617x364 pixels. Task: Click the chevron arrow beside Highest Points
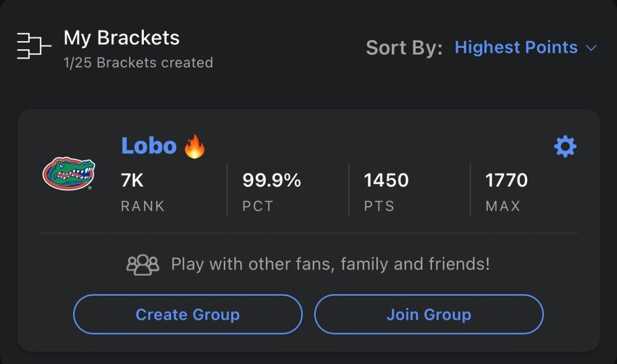point(591,48)
